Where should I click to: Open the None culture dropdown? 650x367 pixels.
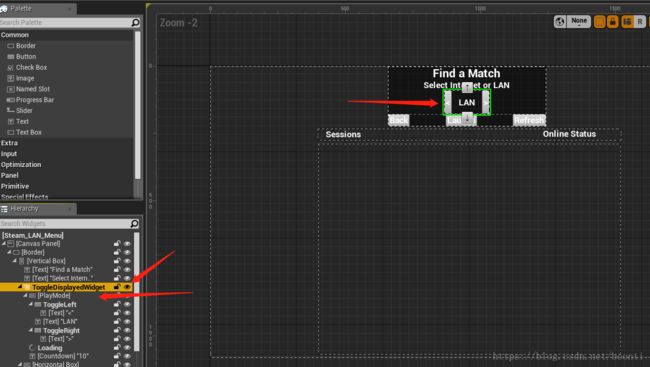coord(579,22)
